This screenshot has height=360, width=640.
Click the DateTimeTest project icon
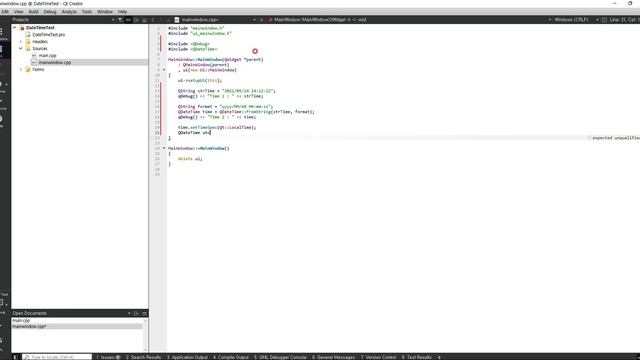pyautogui.click(x=22, y=28)
